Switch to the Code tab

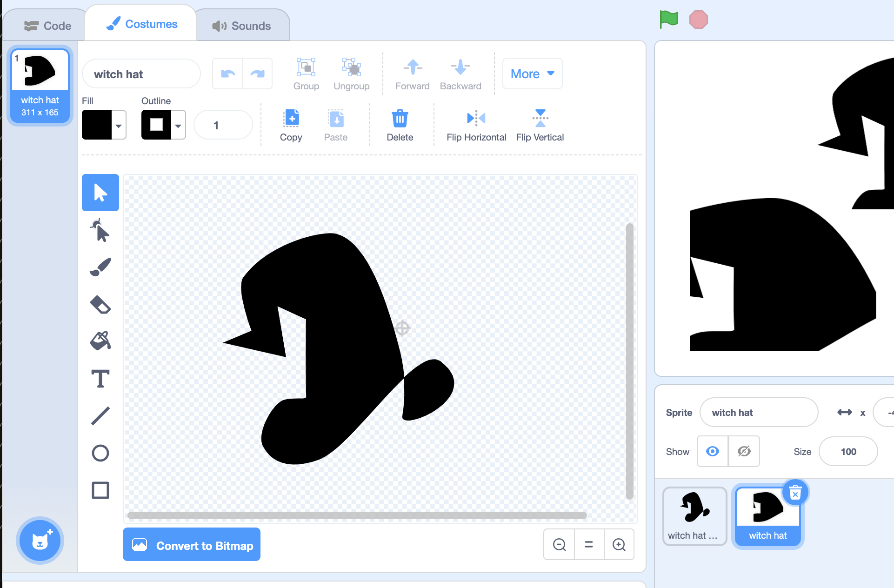tap(47, 26)
